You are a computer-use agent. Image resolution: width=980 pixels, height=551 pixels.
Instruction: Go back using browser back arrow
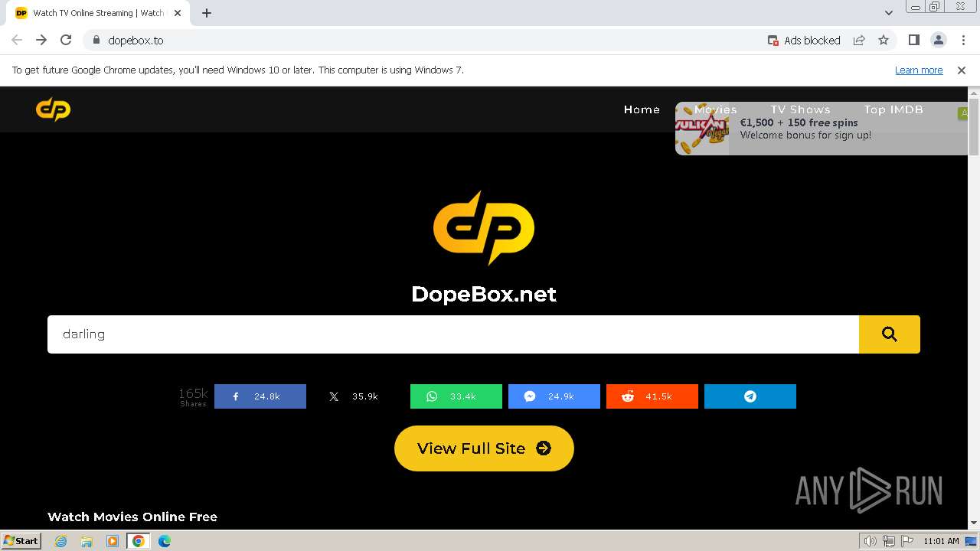coord(17,40)
